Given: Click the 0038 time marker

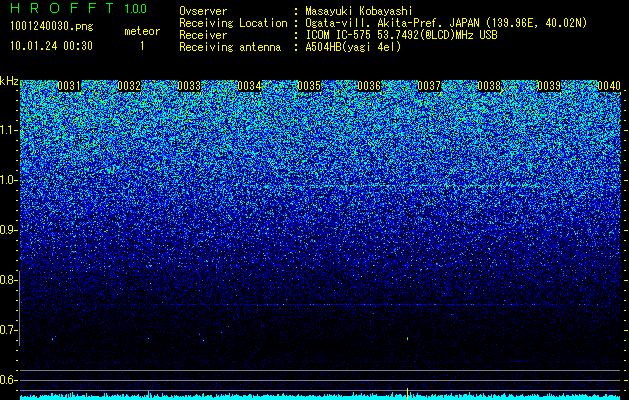Looking at the screenshot, I should (x=489, y=86).
